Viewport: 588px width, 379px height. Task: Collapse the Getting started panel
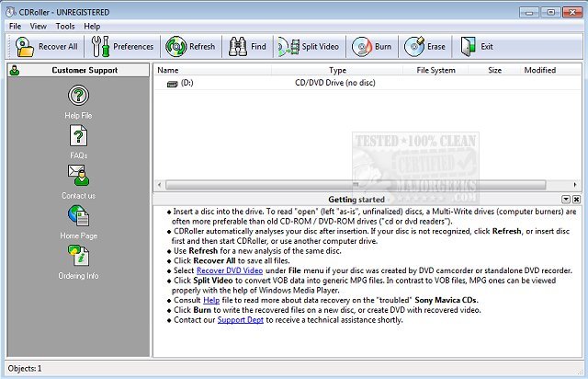click(566, 200)
